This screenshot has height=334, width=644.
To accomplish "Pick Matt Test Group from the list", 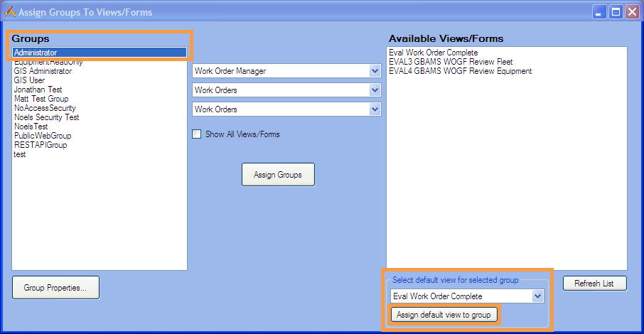I will 41,99.
